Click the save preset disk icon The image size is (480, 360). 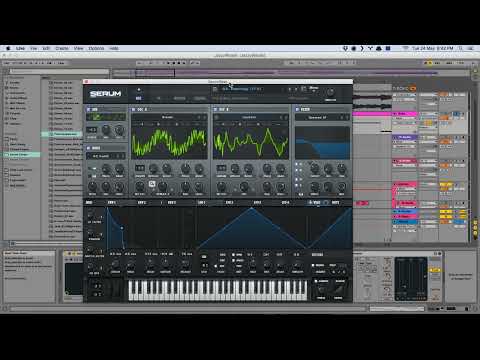(x=215, y=89)
